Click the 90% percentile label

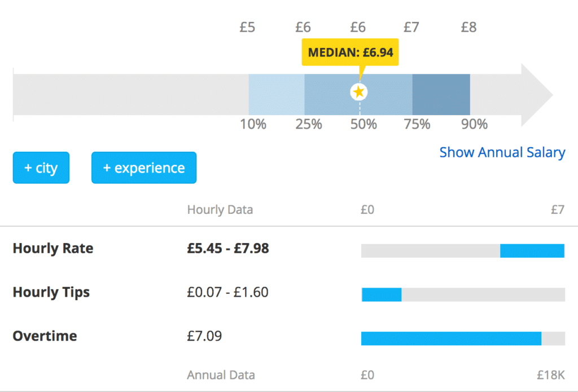tap(474, 124)
